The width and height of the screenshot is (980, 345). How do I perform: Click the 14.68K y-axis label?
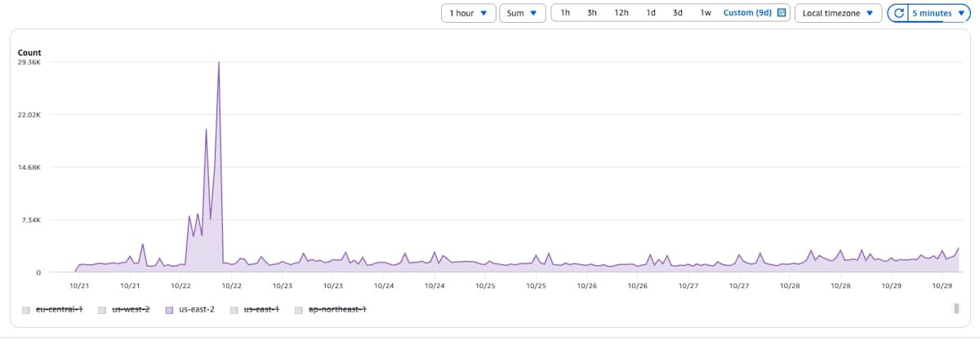(x=29, y=167)
